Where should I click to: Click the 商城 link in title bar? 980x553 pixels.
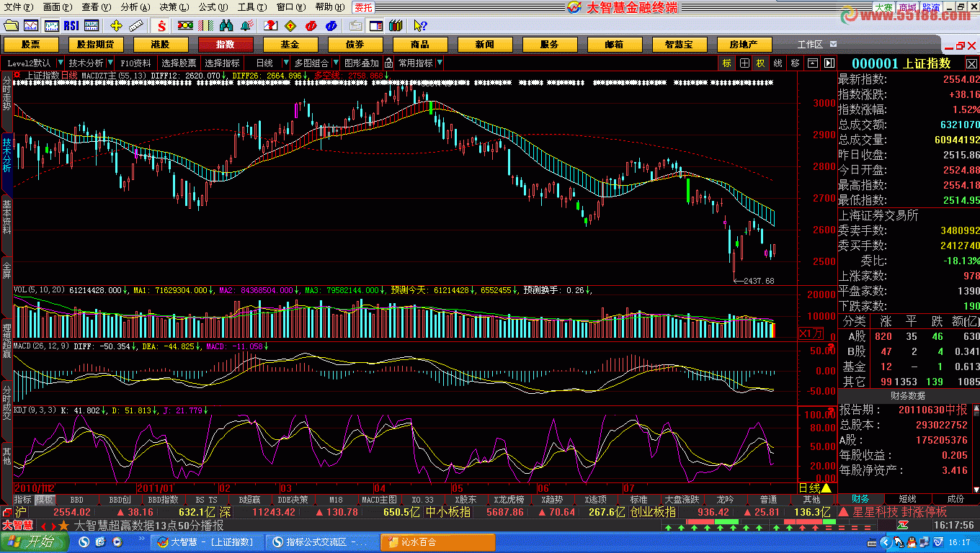[906, 7]
